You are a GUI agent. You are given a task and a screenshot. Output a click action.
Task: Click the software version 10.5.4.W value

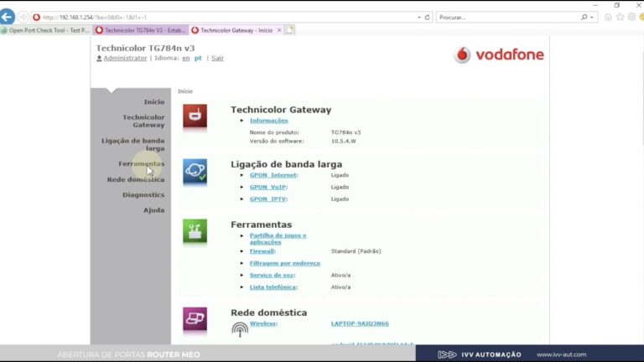coord(343,141)
